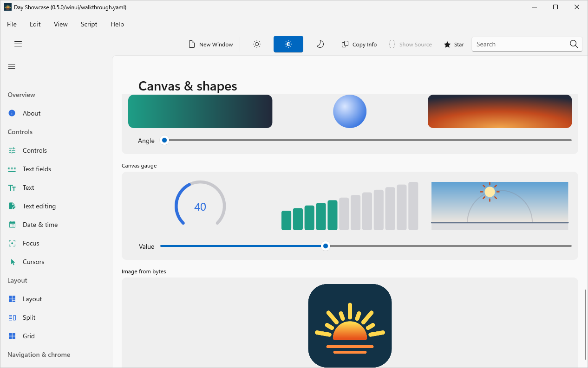Viewport: 588px width, 368px height.
Task: Click the Split panes icon
Action: [12, 317]
